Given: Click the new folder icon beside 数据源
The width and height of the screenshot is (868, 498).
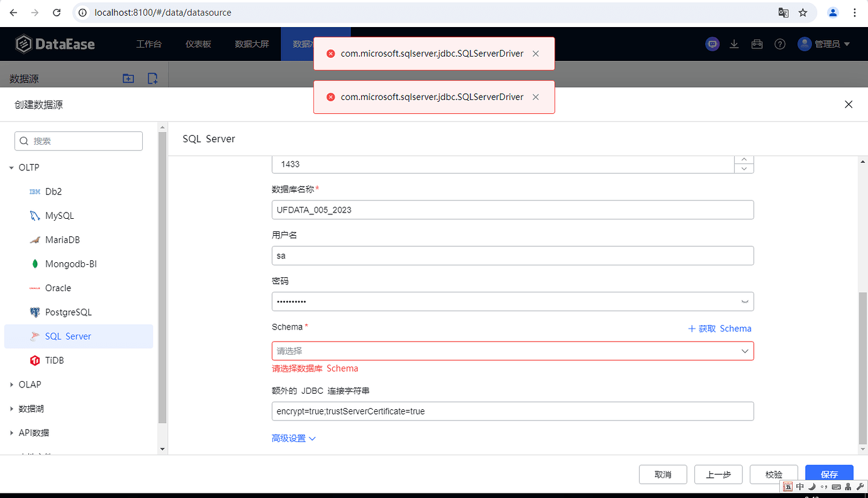Looking at the screenshot, I should [128, 78].
